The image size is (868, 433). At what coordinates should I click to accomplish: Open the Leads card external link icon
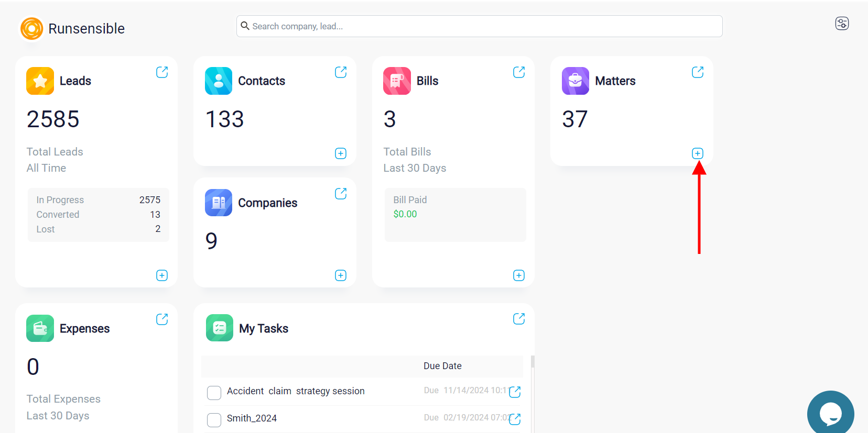click(162, 72)
